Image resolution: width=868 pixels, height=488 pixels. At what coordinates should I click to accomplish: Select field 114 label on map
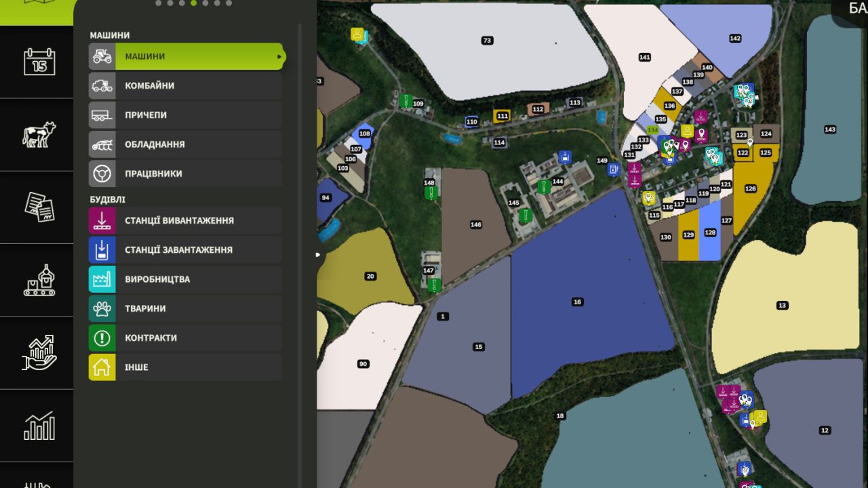pos(500,142)
